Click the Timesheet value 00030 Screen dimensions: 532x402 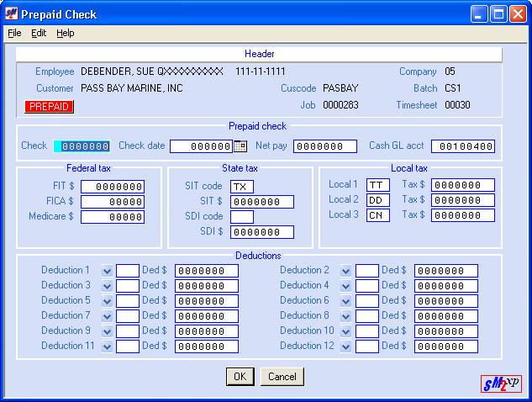pyautogui.click(x=457, y=105)
